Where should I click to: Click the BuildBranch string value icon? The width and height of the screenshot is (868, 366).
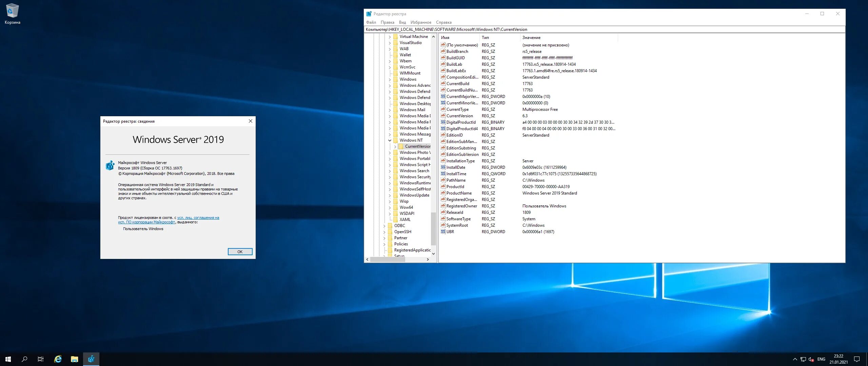(443, 51)
